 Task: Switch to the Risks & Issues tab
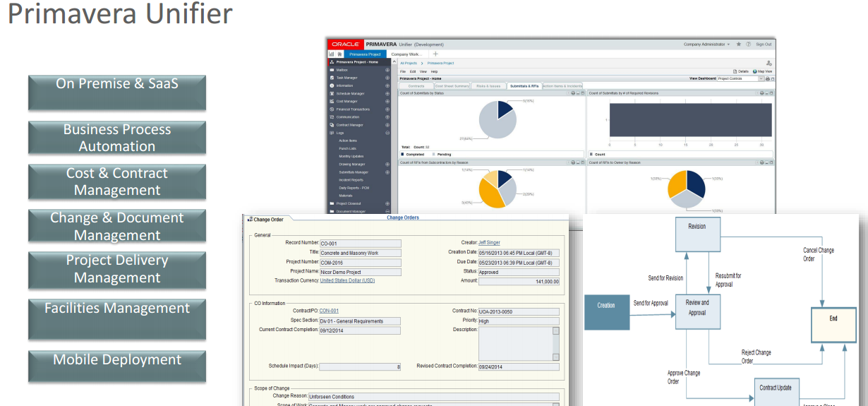coord(488,86)
